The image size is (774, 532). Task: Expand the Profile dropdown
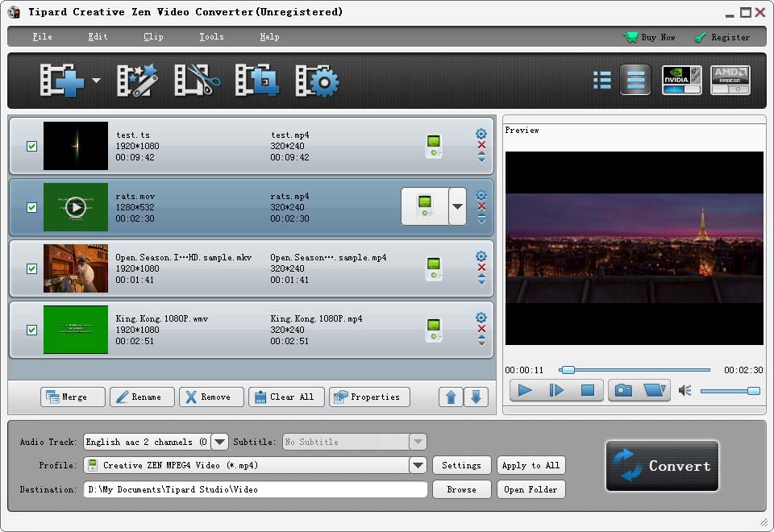tap(418, 465)
